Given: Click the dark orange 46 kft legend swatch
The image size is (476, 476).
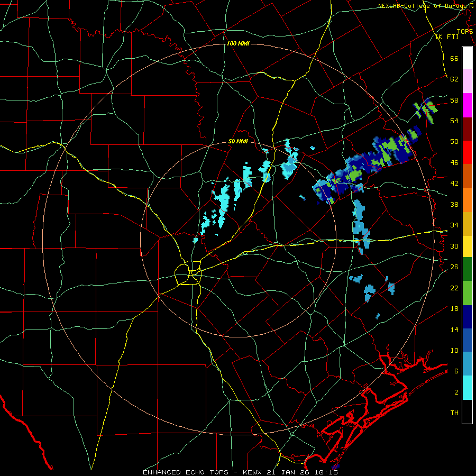Looking at the screenshot, I should pos(467,176).
